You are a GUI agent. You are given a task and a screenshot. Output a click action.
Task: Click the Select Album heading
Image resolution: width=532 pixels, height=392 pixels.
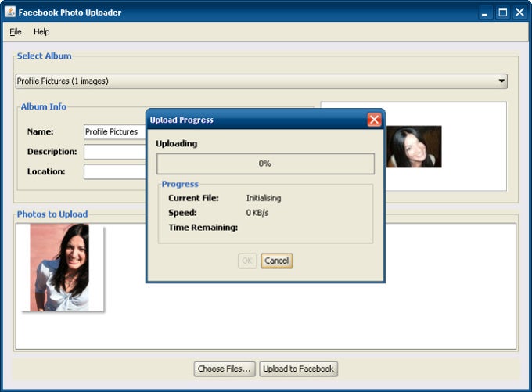pos(44,56)
